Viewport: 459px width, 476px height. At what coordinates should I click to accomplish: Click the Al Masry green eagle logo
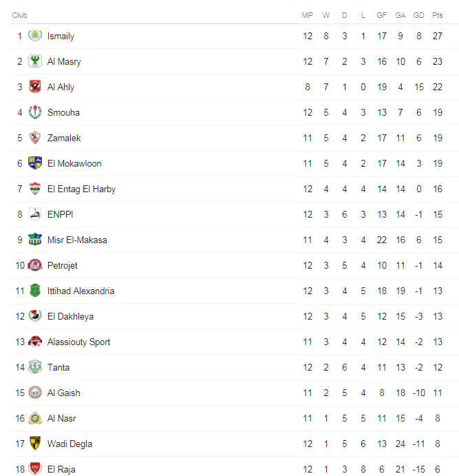coord(35,61)
